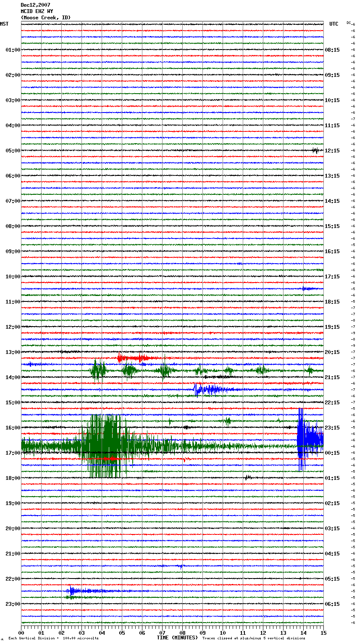This screenshot has width=357, height=644.
Task: Click the 23:00 MST hour label
Action: point(13,604)
